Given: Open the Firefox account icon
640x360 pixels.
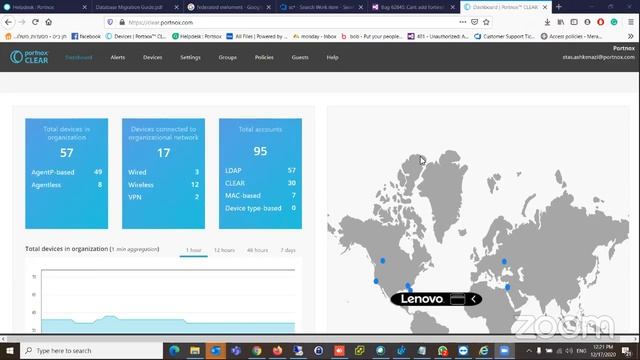Looking at the screenshot, I should 587,22.
